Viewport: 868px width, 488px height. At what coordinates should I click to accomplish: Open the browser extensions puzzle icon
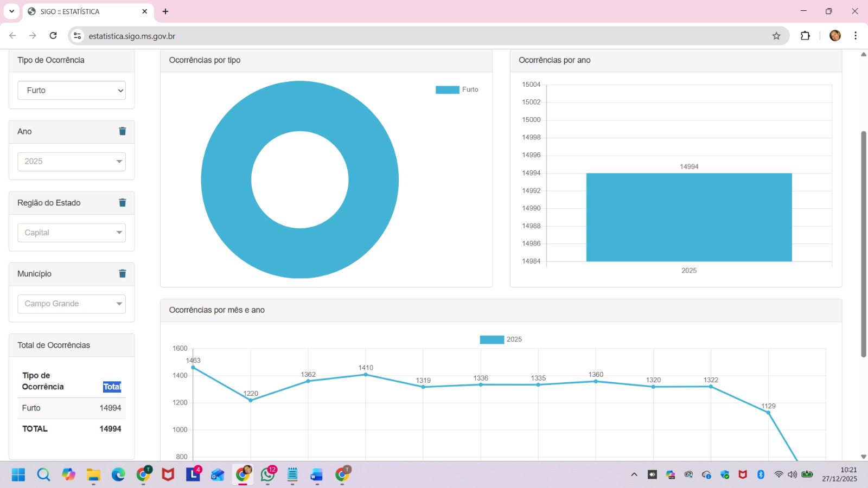click(805, 36)
